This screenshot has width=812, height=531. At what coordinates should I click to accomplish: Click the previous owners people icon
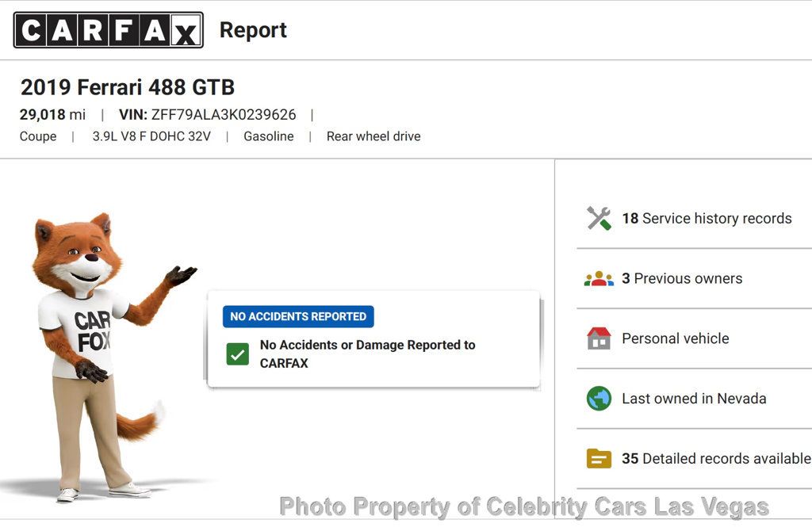tap(599, 279)
